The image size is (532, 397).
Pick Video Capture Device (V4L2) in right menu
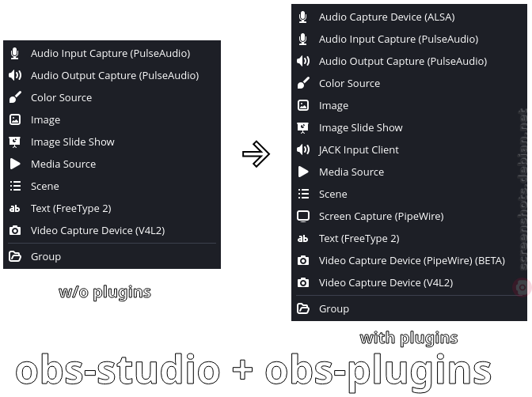[x=409, y=282]
